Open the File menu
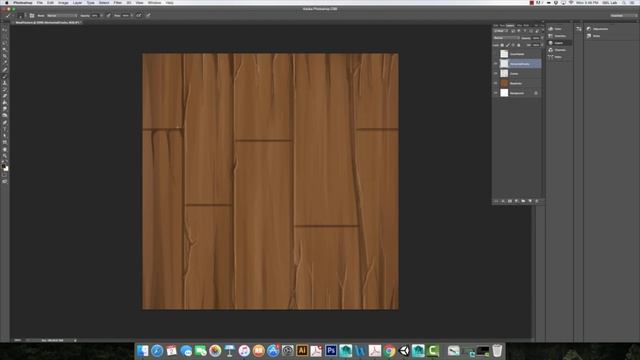The image size is (640, 360). [x=40, y=2]
